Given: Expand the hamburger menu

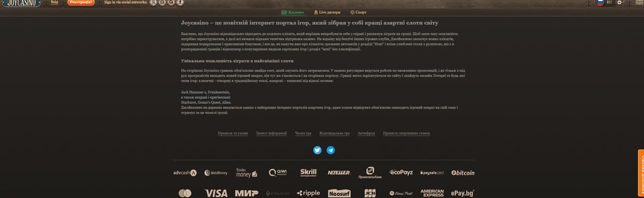Looking at the screenshot, I should (639, 2).
